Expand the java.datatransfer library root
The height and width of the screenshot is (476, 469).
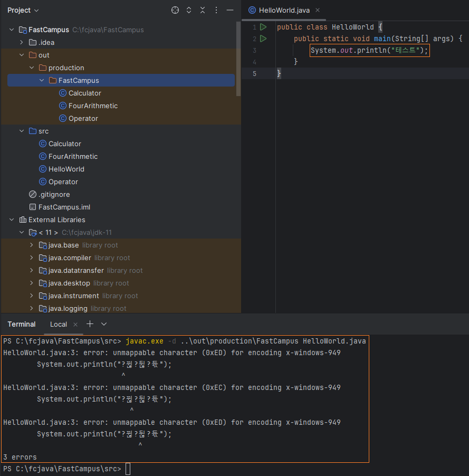click(x=32, y=271)
